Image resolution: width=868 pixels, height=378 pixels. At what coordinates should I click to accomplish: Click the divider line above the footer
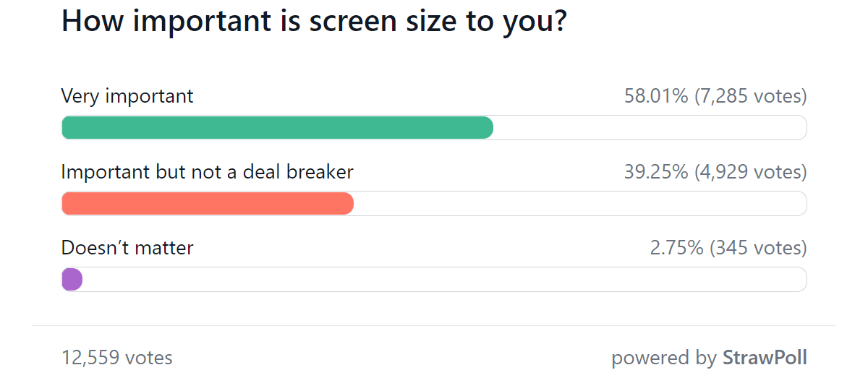[x=434, y=325]
